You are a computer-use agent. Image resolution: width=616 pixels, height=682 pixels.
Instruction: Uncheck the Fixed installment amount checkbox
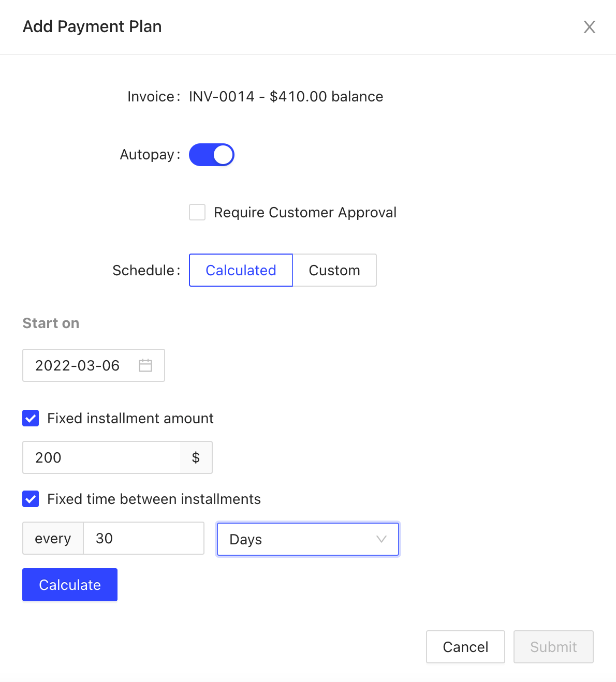coord(31,418)
